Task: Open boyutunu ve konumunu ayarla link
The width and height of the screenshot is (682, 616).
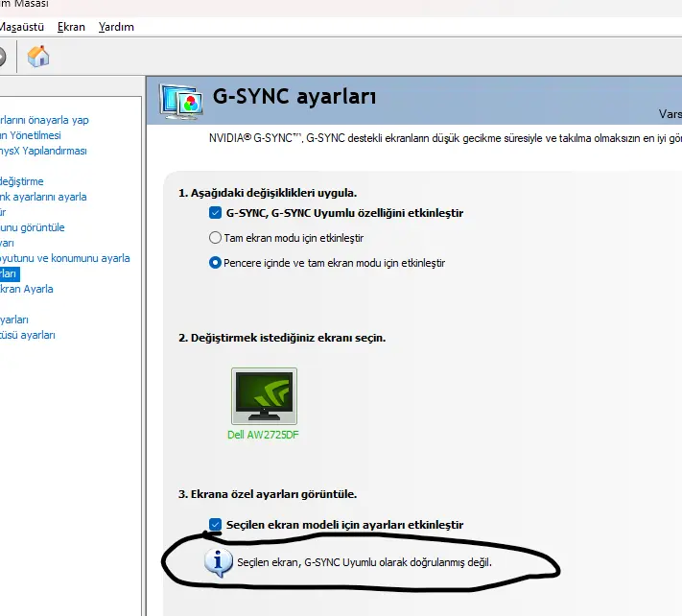Action: click(65, 258)
